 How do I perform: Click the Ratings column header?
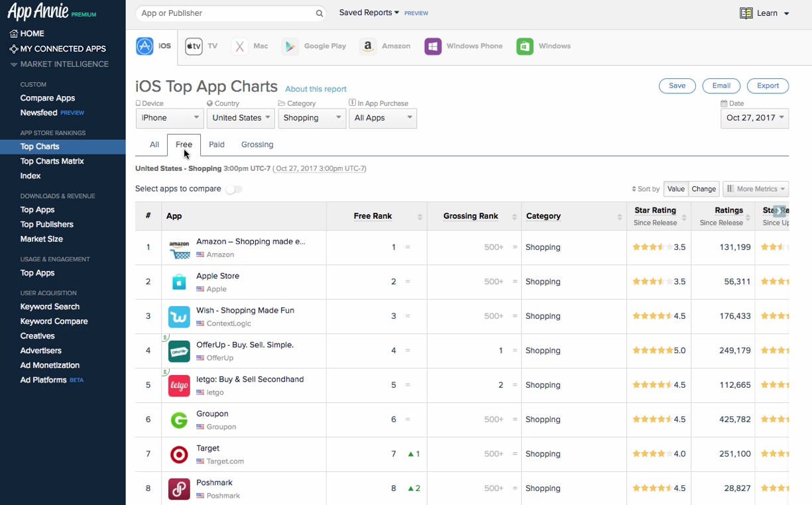tap(728, 210)
